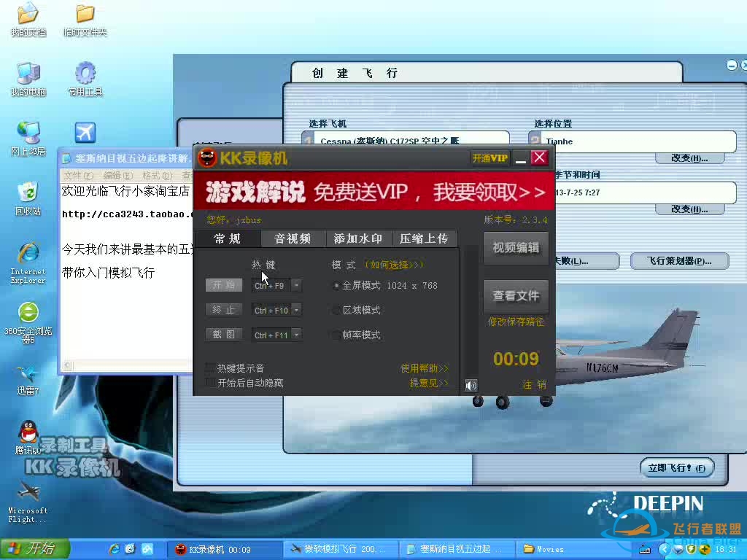The image size is (747, 560).
Task: Click 开始 Windows start button
Action: point(34,549)
